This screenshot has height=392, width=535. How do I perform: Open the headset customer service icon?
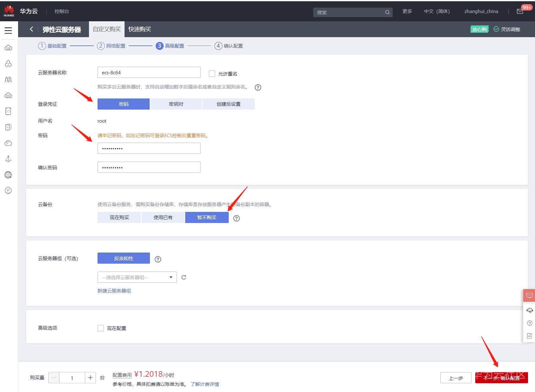click(x=530, y=310)
